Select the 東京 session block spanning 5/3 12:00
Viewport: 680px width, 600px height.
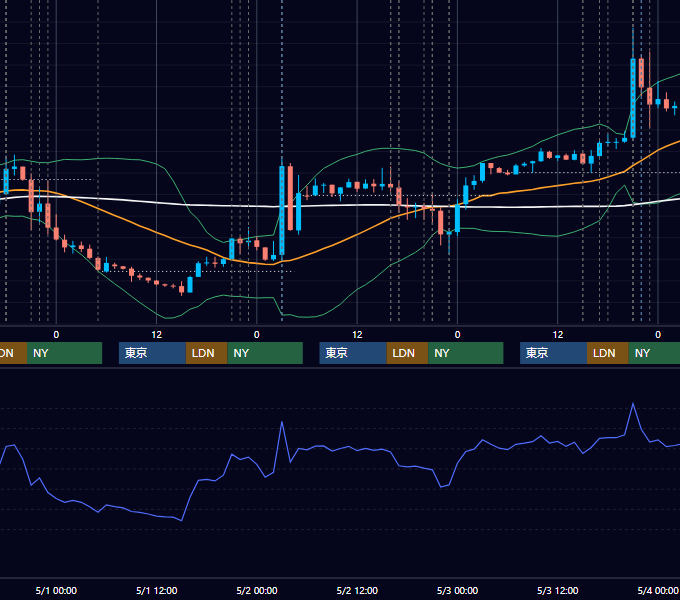pyautogui.click(x=553, y=353)
